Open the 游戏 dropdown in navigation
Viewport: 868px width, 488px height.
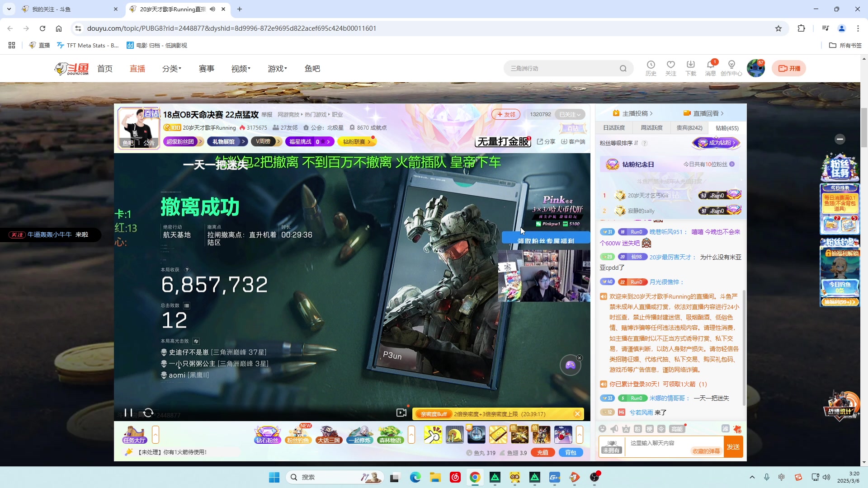[x=278, y=69]
